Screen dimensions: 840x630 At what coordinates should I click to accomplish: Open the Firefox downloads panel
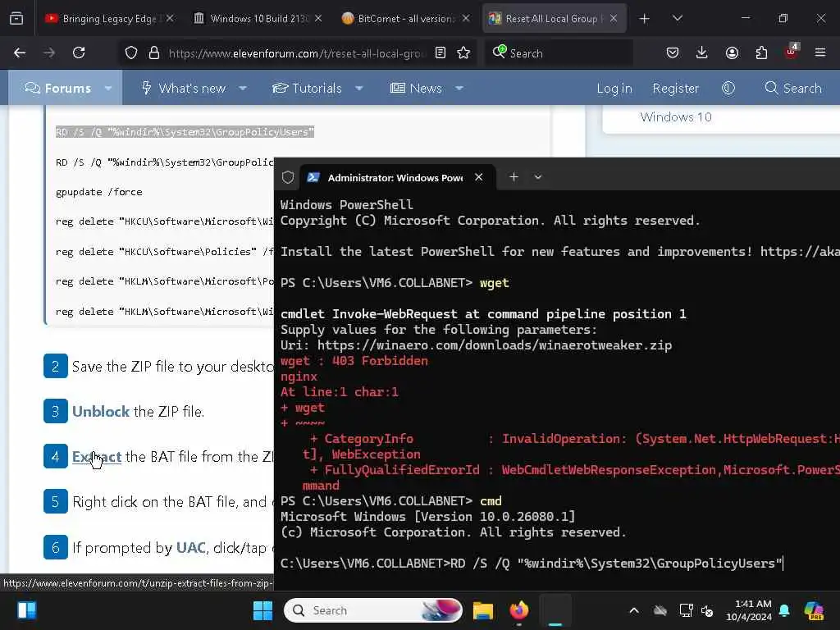[x=702, y=52]
